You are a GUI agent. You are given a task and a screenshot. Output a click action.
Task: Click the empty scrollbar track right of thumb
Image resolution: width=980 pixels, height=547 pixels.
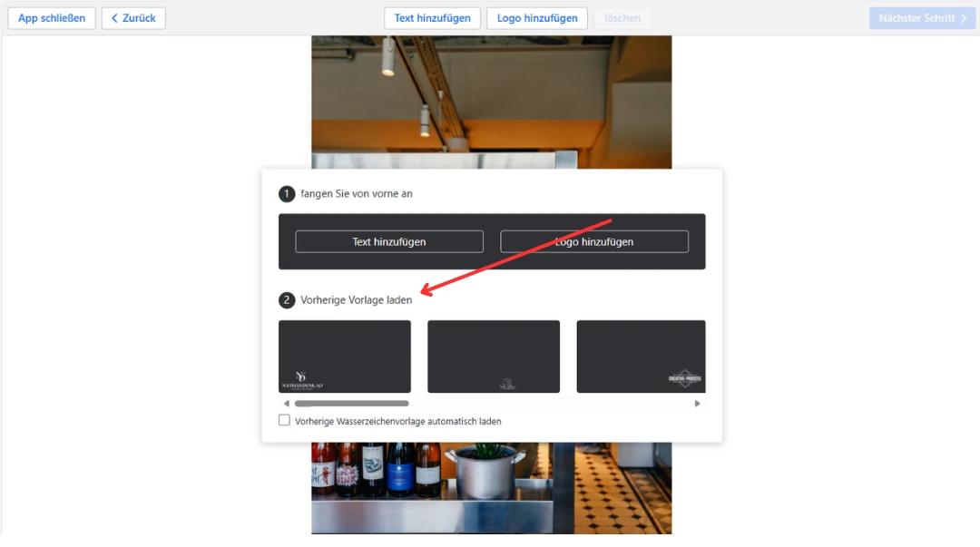pos(544,404)
